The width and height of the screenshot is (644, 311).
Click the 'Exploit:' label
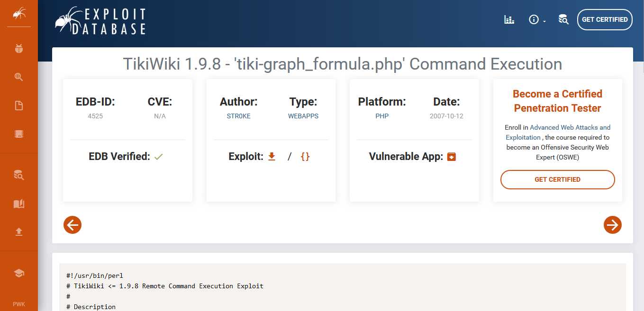pyautogui.click(x=246, y=156)
